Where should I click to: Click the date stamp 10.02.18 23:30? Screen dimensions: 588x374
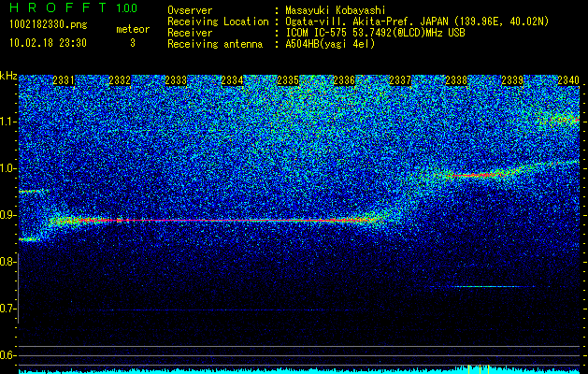[x=48, y=43]
